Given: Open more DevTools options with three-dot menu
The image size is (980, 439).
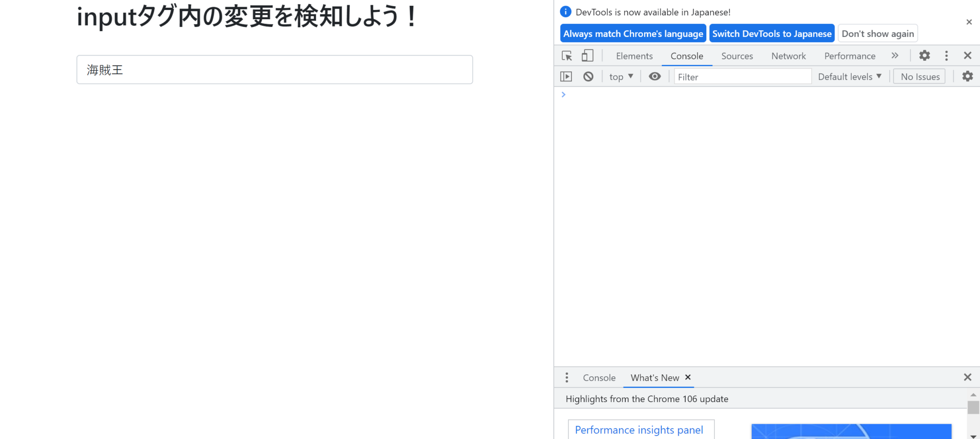Looking at the screenshot, I should (x=947, y=56).
